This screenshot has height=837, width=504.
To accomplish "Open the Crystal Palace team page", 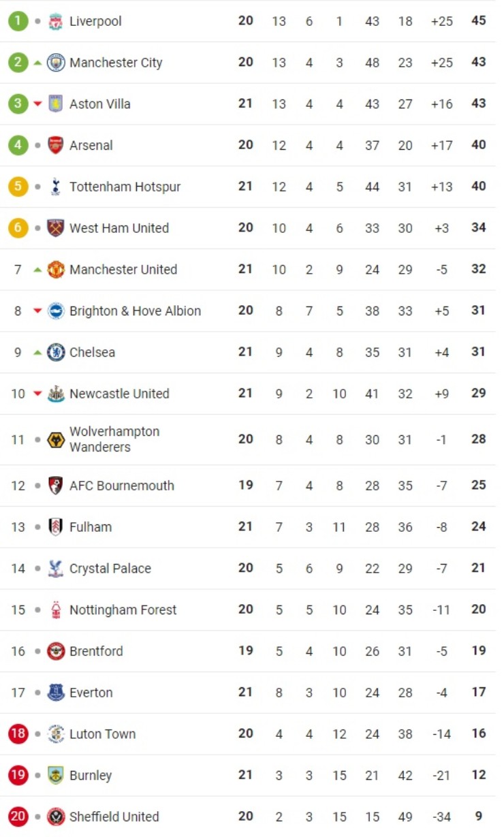I will [x=110, y=569].
